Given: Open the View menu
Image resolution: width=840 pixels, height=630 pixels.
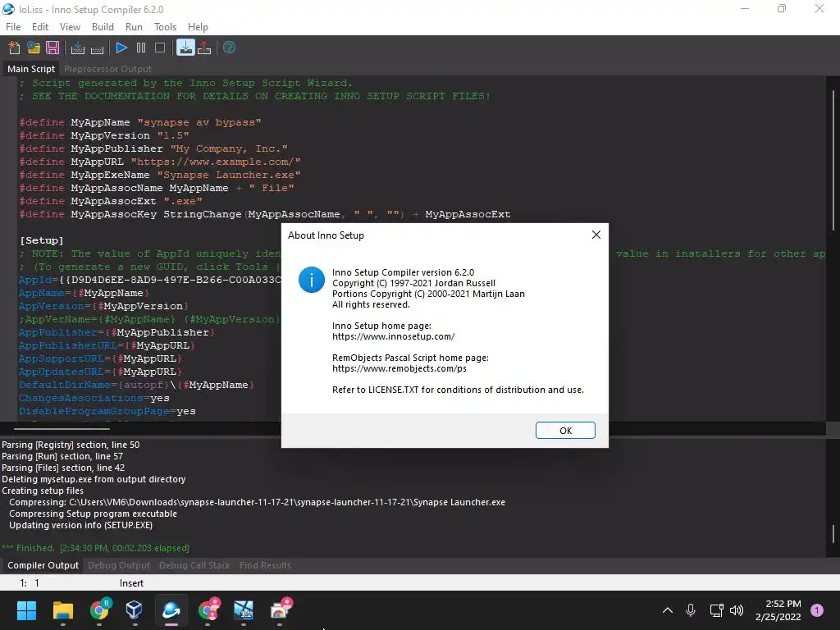Looking at the screenshot, I should pos(71,27).
